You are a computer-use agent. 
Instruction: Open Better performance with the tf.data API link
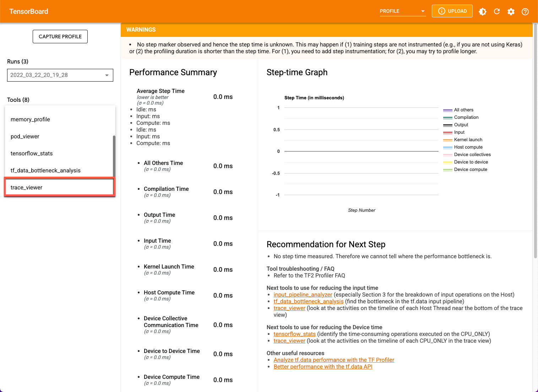[x=323, y=367]
